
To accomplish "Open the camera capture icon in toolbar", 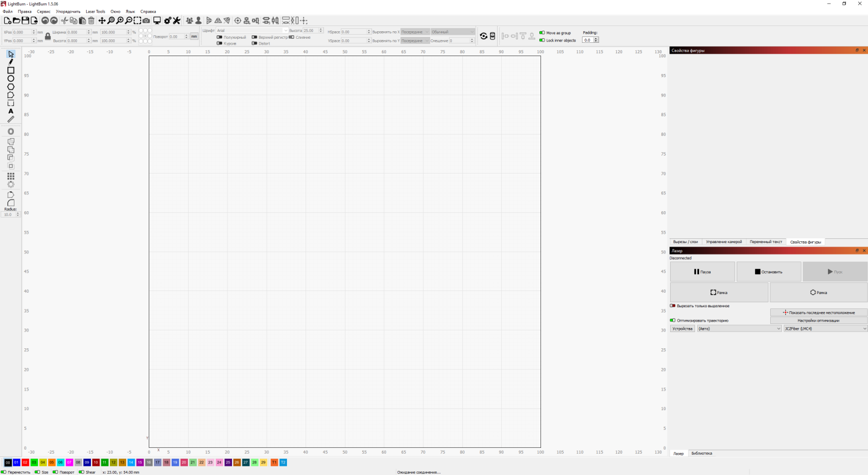I will 146,21.
